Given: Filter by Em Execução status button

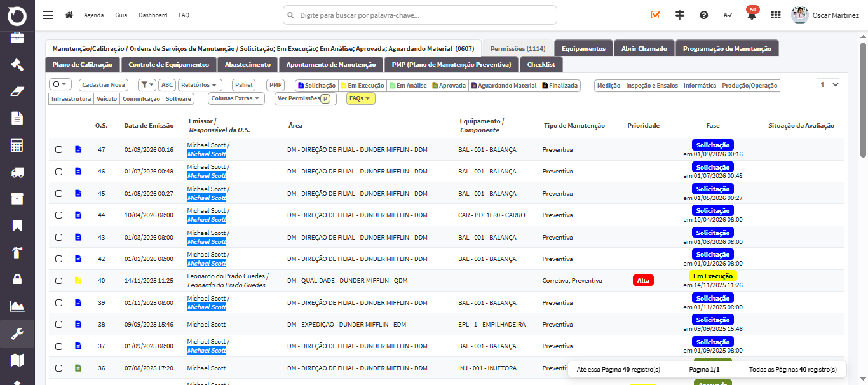Looking at the screenshot, I should click(362, 85).
